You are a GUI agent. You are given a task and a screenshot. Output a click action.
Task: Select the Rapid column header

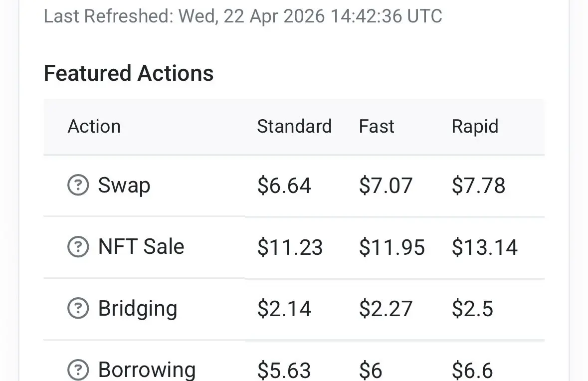[475, 126]
